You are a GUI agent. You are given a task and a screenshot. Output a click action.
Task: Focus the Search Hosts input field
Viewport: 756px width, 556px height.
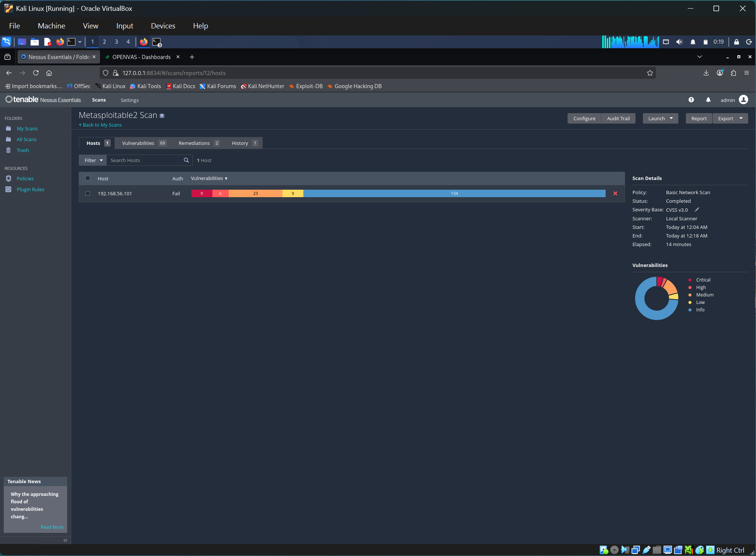pos(145,160)
